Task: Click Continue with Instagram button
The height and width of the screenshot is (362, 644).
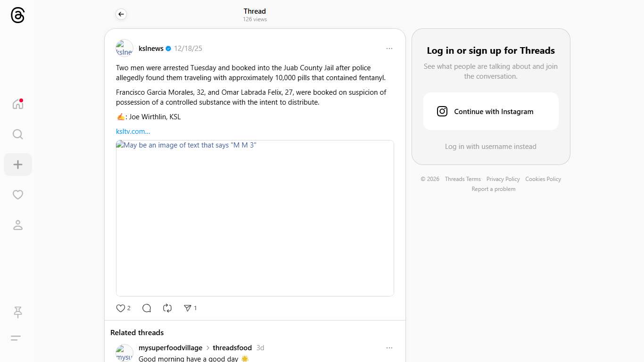Action: [x=491, y=111]
